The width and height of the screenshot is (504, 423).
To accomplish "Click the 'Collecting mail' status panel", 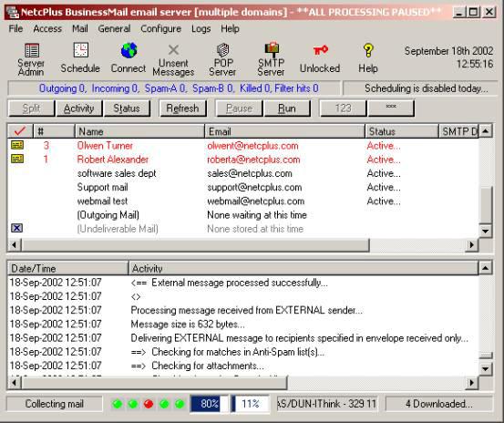I will point(55,404).
